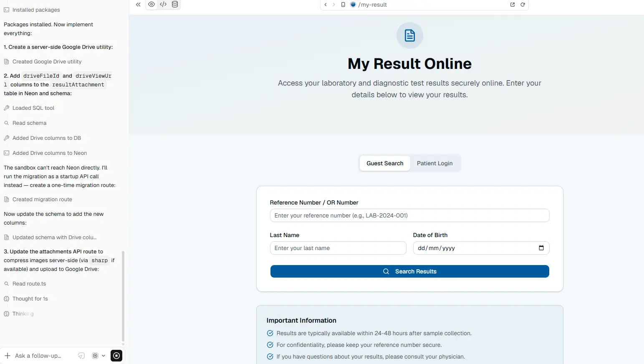Click the document icon above My Result Online

point(409,35)
